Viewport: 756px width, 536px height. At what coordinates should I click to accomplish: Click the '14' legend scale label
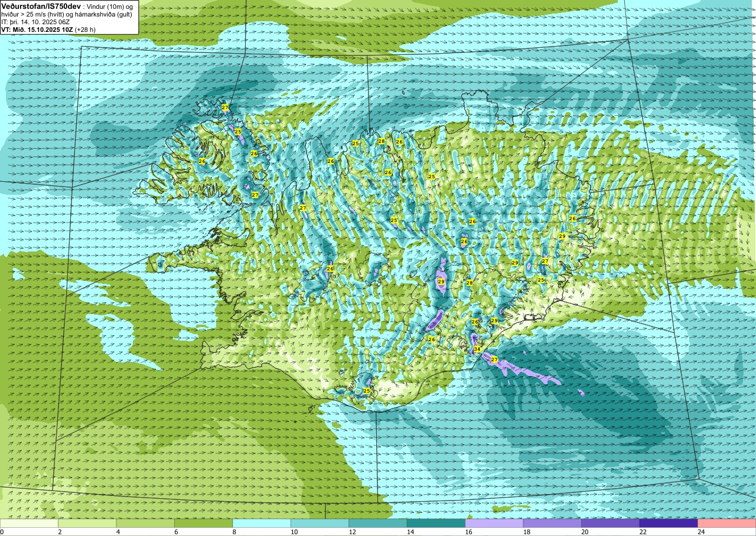coord(410,532)
